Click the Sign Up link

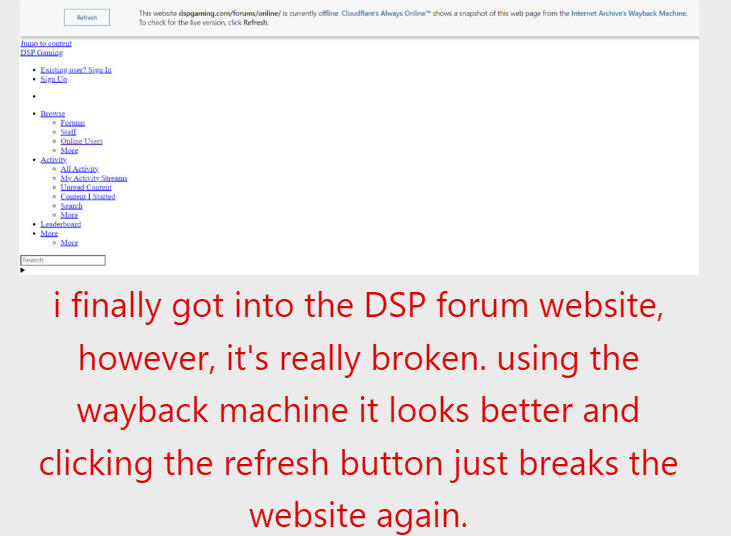[54, 79]
